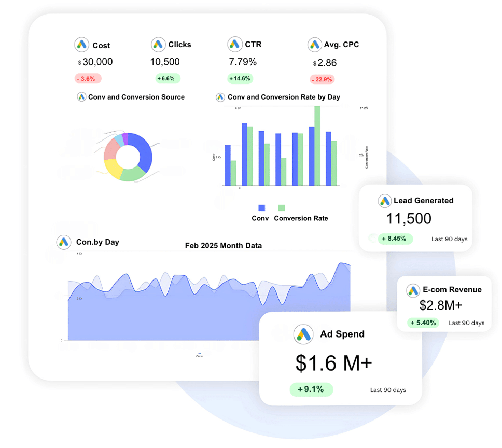The image size is (502, 448).
Task: Click the Google Ads icon beside CTR
Action: 235,44
